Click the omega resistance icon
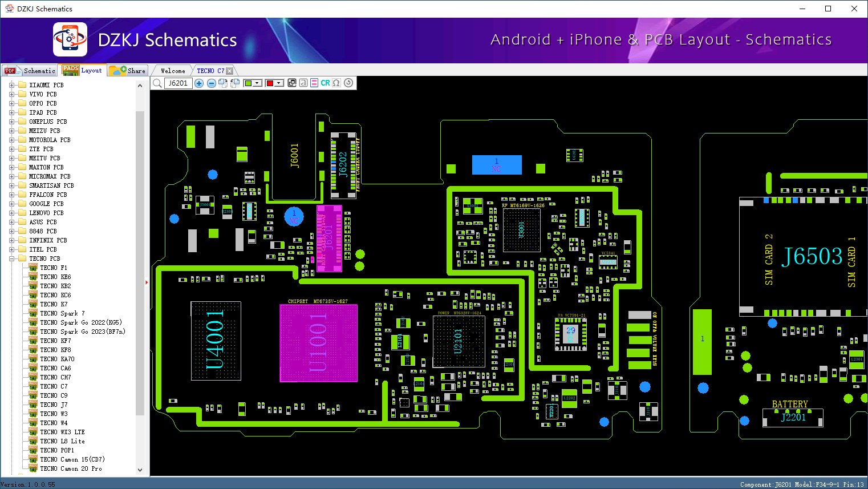Image resolution: width=868 pixels, height=489 pixels. 336,83
